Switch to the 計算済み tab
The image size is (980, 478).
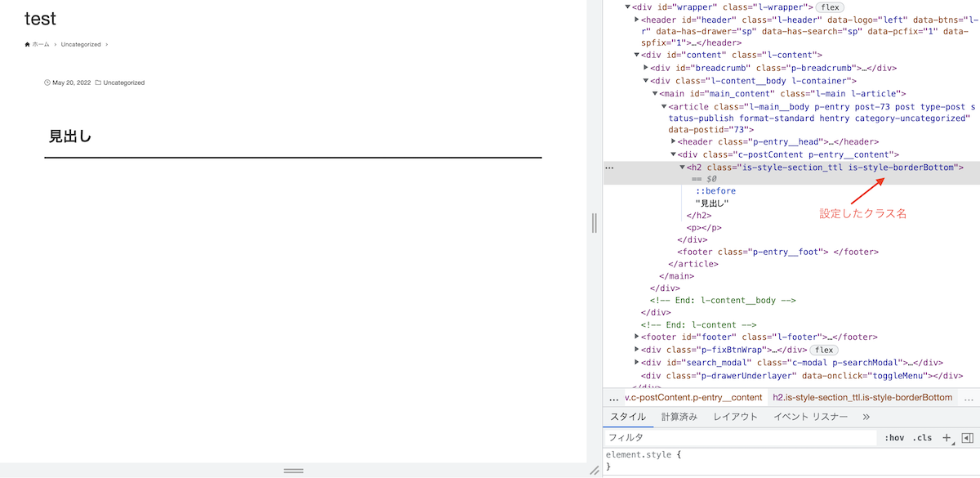coord(679,417)
